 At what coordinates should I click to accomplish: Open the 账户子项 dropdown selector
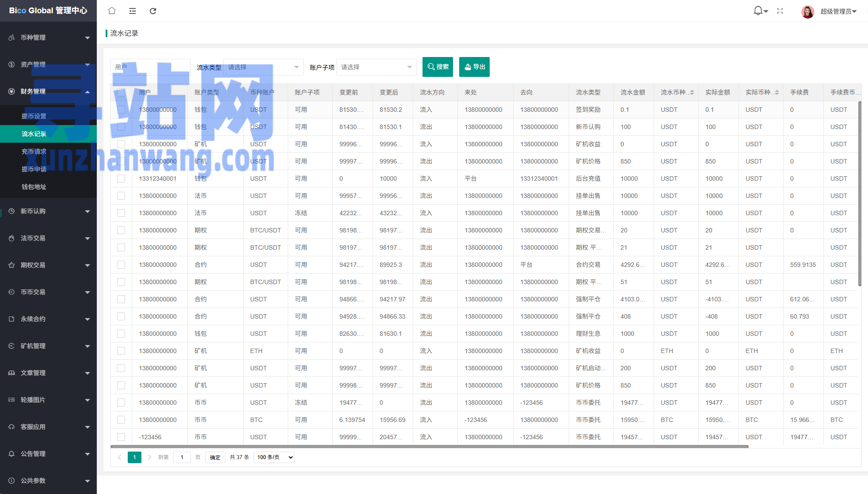[x=376, y=67]
